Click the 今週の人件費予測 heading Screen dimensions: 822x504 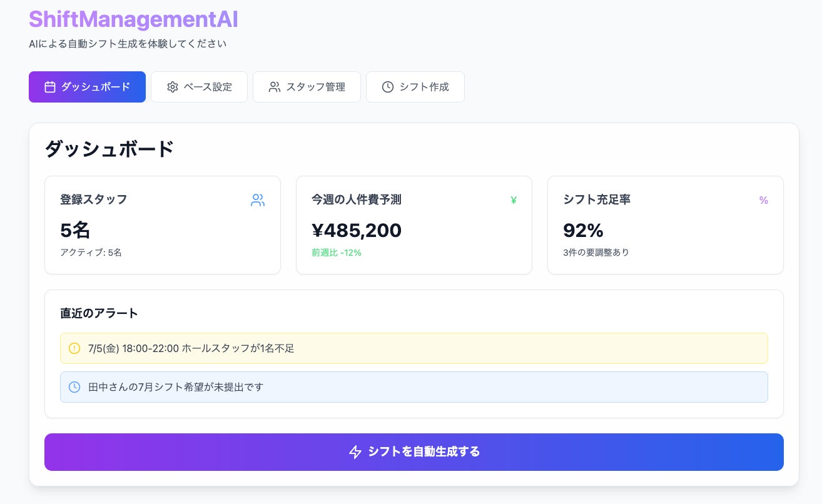[357, 199]
